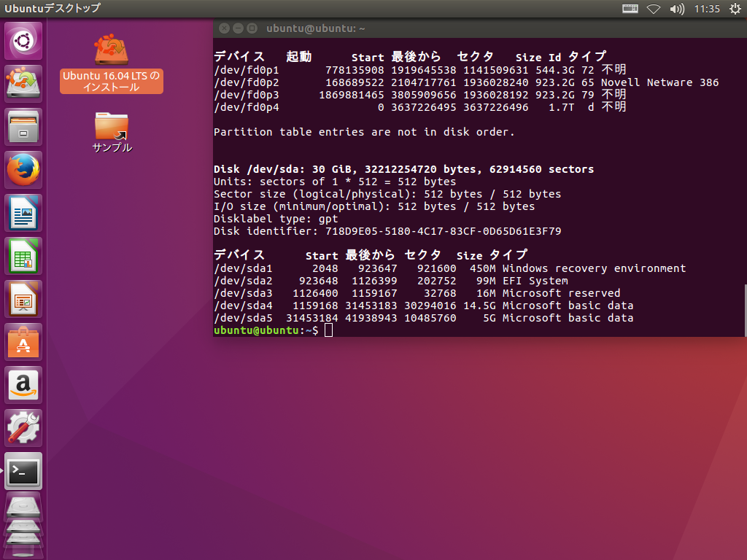Click the 'Sector size (logical/physical)' line
Screen dimensions: 747x560
pyautogui.click(x=387, y=194)
